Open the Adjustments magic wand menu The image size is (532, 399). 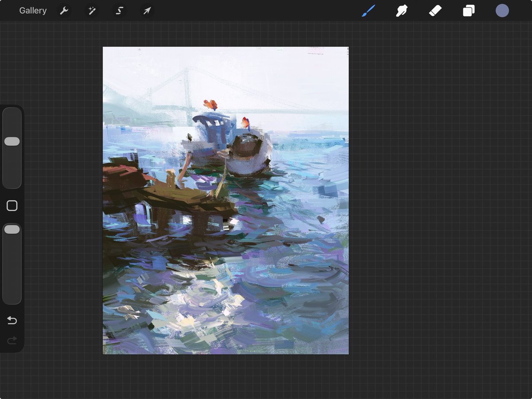(92, 11)
